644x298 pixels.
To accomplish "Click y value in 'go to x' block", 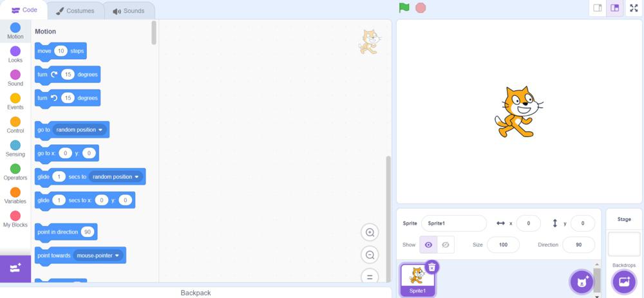I will pyautogui.click(x=89, y=154).
